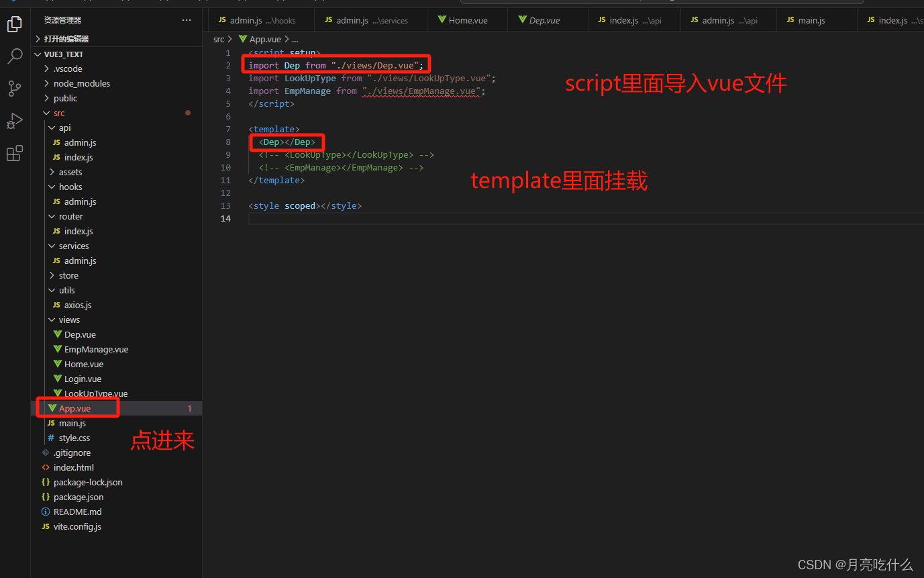Open the Run and Debug view
Image resolution: width=924 pixels, height=578 pixels.
point(14,122)
